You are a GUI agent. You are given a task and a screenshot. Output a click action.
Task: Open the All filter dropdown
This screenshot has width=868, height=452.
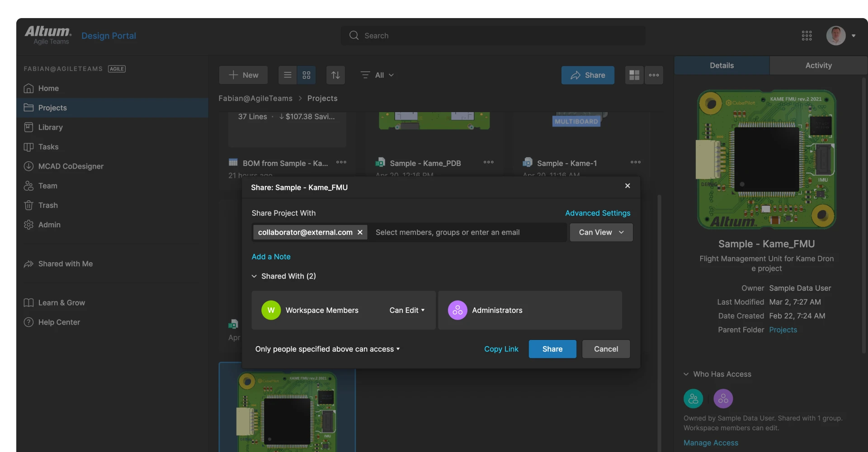(x=377, y=75)
